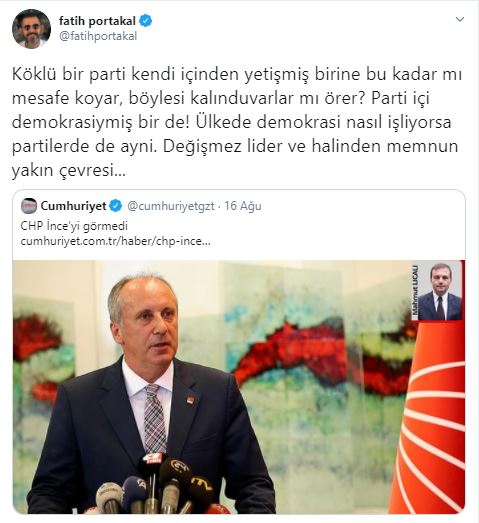Visit the @cumhuriyetgzt handle
479x523 pixels.
tap(171, 206)
